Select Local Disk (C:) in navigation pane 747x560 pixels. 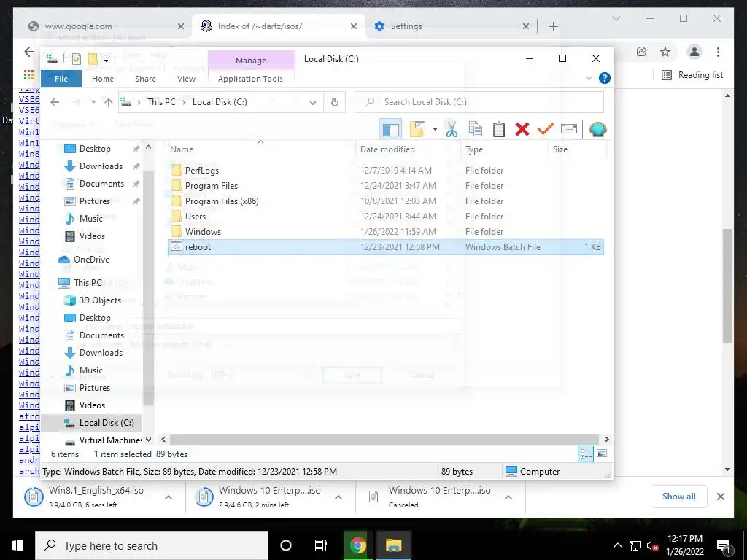coord(91,423)
